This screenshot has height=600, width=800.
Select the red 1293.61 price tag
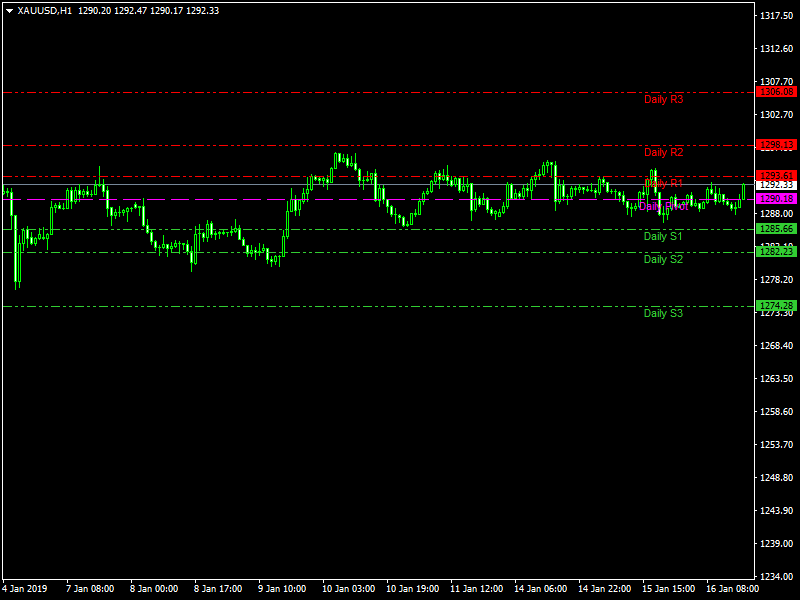776,175
